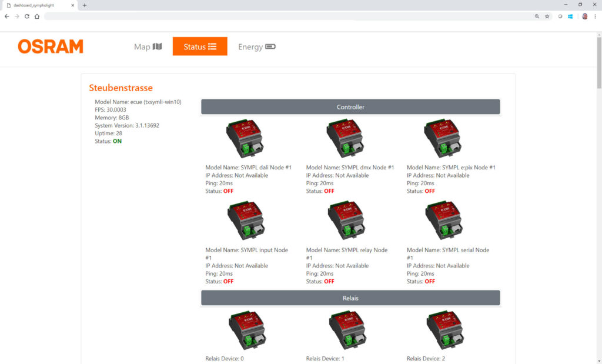Click 'Relais Device: 0' label
The height and width of the screenshot is (364, 602).
[225, 359]
